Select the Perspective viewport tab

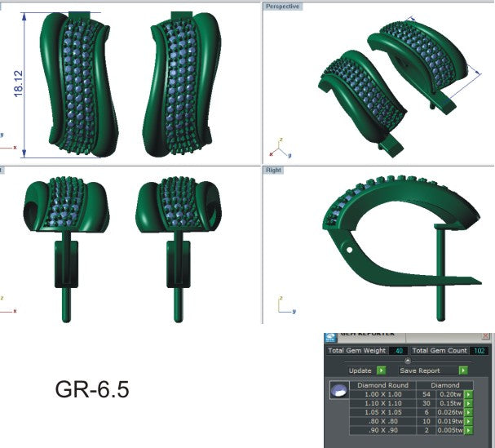pyautogui.click(x=282, y=6)
